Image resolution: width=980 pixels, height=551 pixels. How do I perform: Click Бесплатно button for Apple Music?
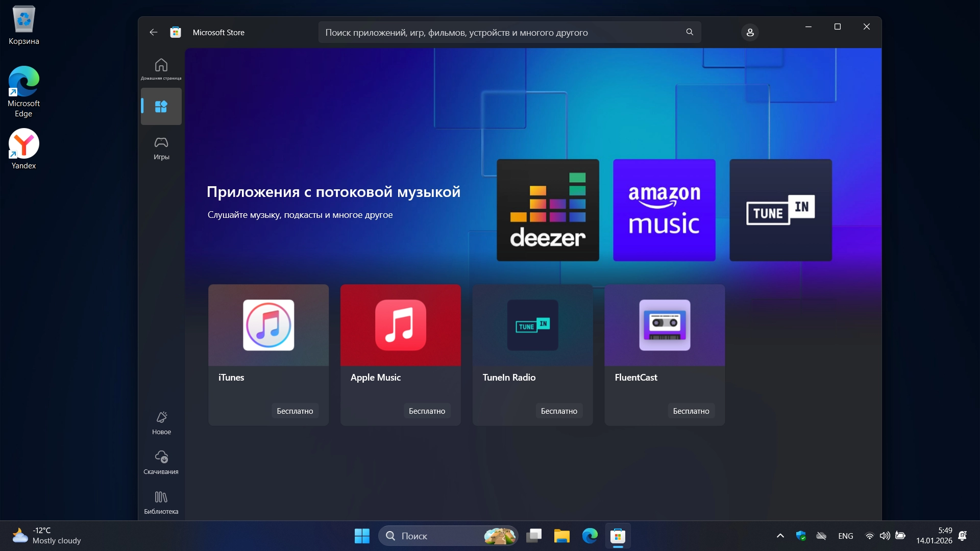coord(427,411)
